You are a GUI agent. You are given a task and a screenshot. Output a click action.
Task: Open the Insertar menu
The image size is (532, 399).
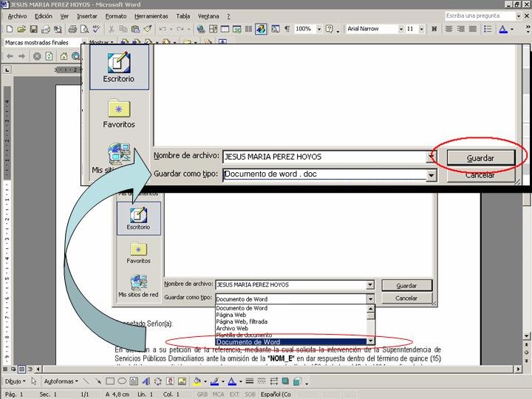pyautogui.click(x=87, y=16)
